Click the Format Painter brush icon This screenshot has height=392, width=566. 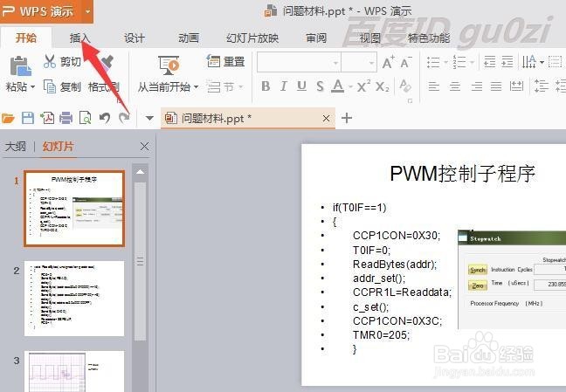click(107, 62)
